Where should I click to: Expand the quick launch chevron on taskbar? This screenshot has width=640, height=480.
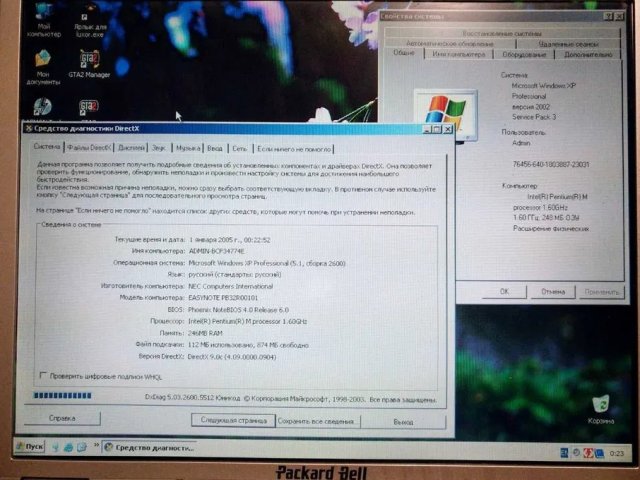[96, 444]
